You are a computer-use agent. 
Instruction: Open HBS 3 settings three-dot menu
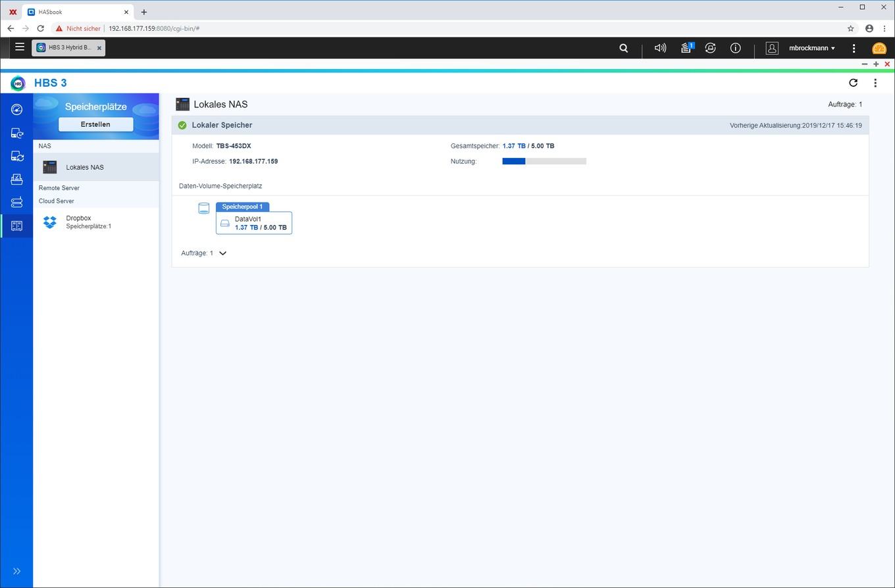pos(875,83)
